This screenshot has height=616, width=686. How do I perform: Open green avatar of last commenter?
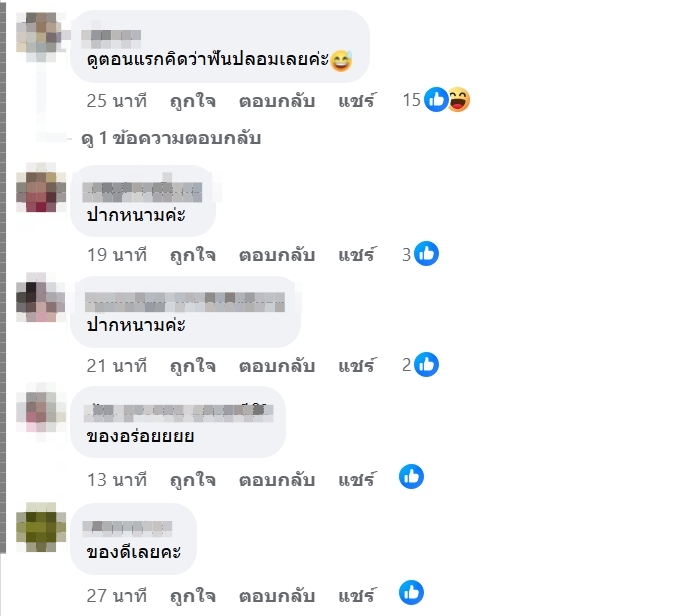point(41,527)
